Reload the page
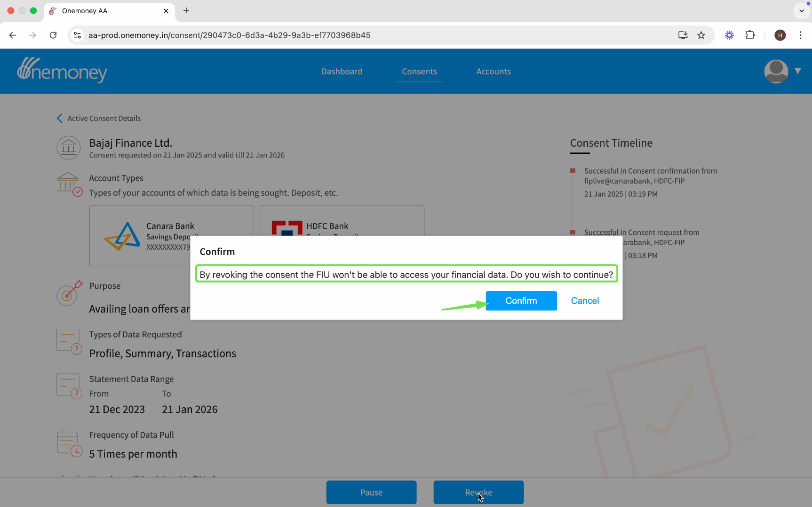Screen dimensions: 812x507 53,35
